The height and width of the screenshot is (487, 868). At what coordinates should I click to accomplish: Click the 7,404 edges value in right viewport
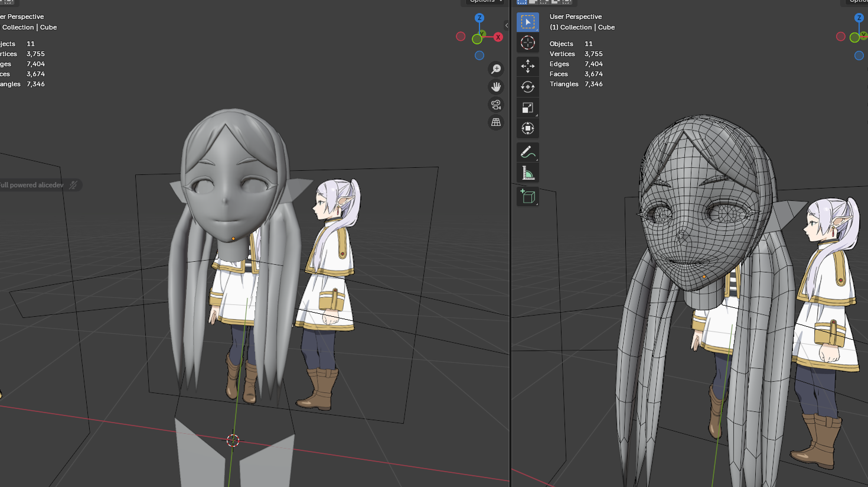[594, 64]
